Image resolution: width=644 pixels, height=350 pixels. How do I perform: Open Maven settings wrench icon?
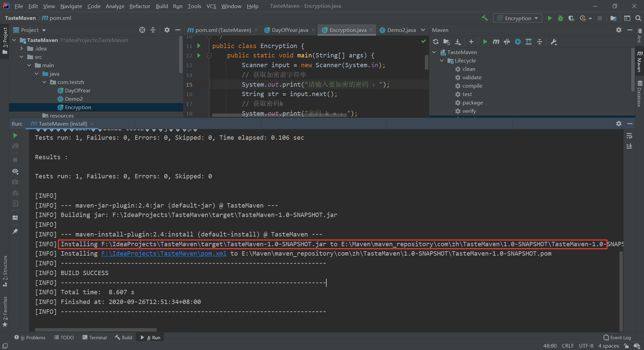[554, 42]
